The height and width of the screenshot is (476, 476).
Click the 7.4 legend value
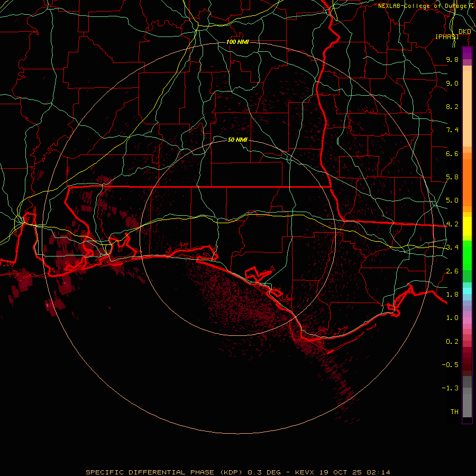pos(452,130)
